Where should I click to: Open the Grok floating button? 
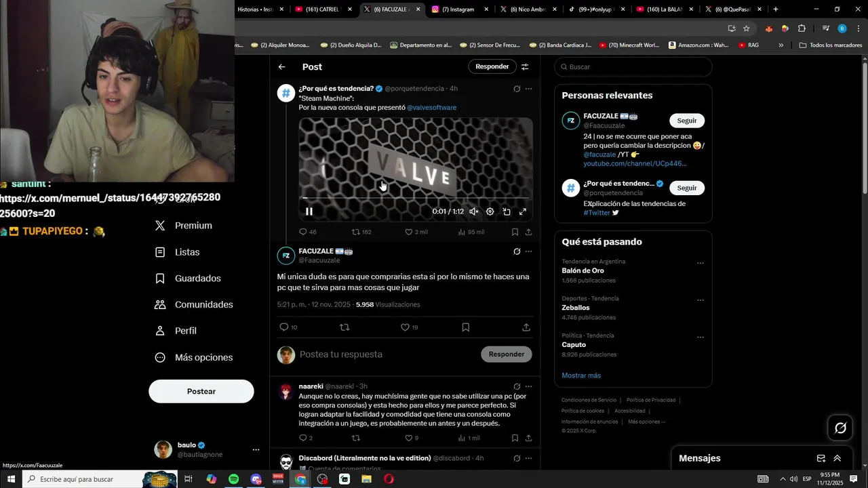point(841,428)
